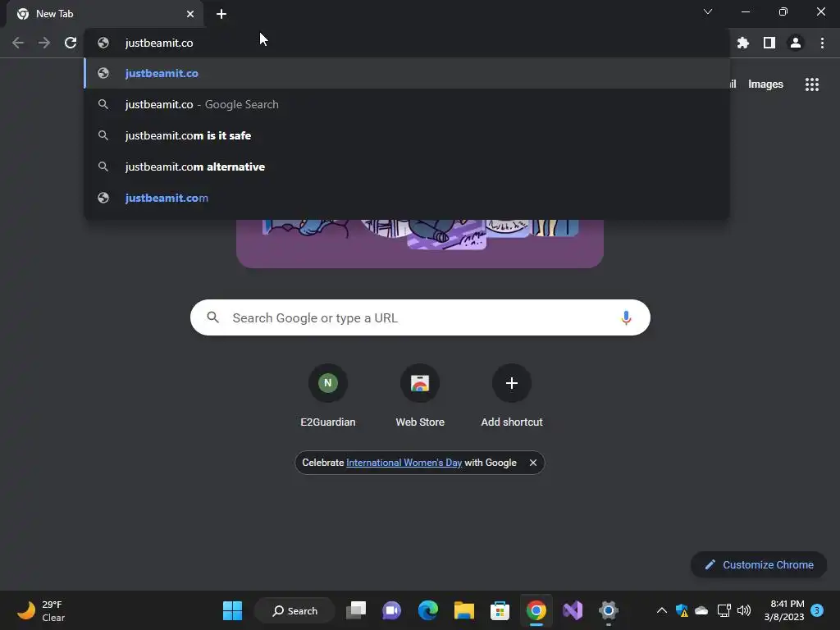This screenshot has width=840, height=630.
Task: Open the notification count badge
Action: coord(817,610)
